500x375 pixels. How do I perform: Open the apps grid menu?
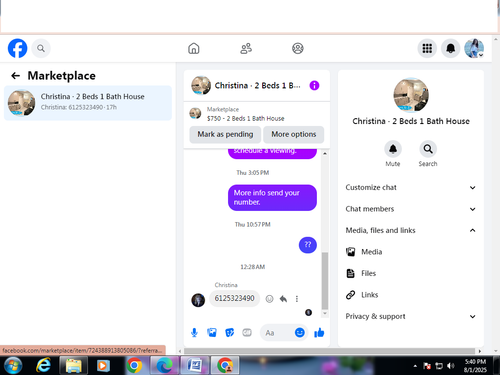[427, 48]
